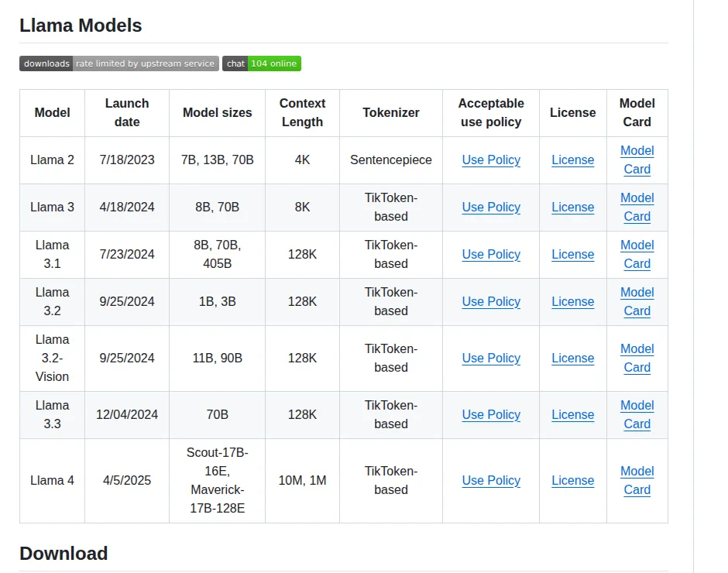
Task: Click the chat 104 online badge
Action: click(262, 63)
